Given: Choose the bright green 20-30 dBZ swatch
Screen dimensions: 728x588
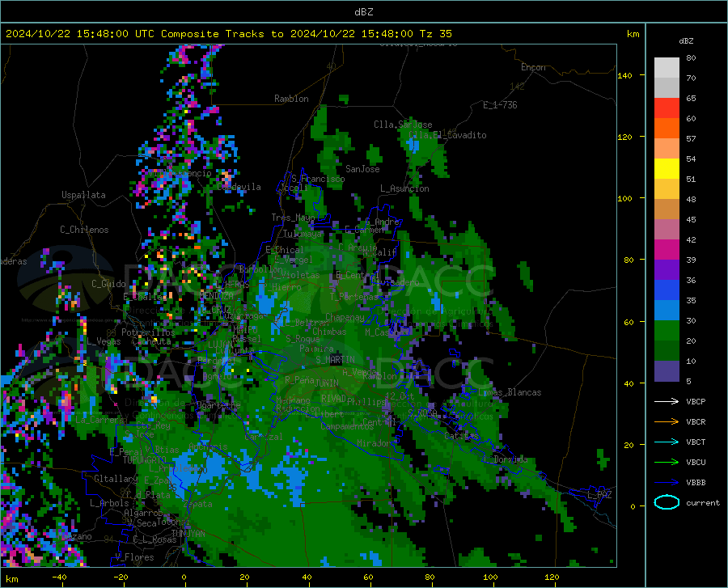Looking at the screenshot, I should point(667,331).
